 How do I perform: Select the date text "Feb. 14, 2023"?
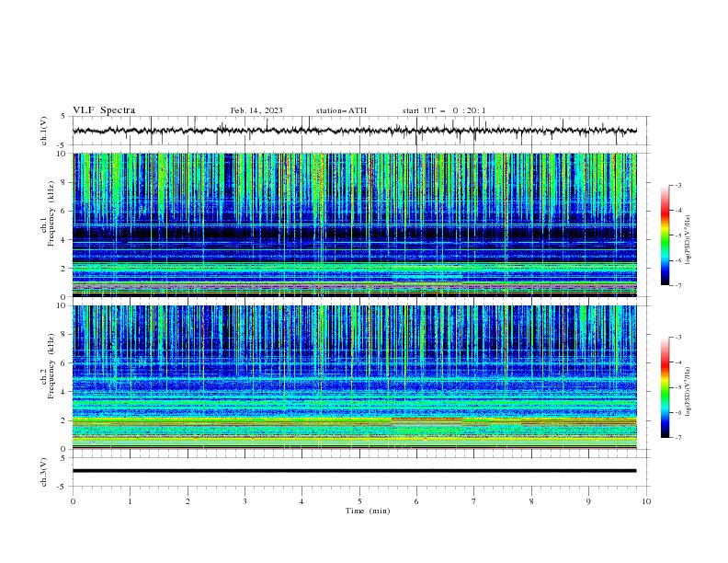pos(256,110)
